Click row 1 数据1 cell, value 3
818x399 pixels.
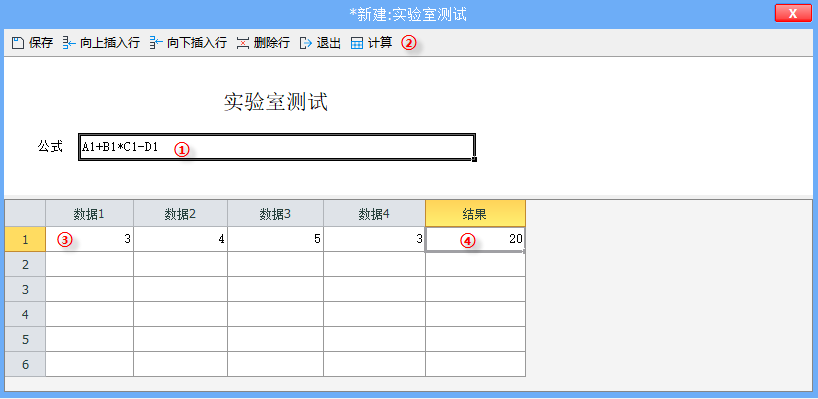[89, 239]
